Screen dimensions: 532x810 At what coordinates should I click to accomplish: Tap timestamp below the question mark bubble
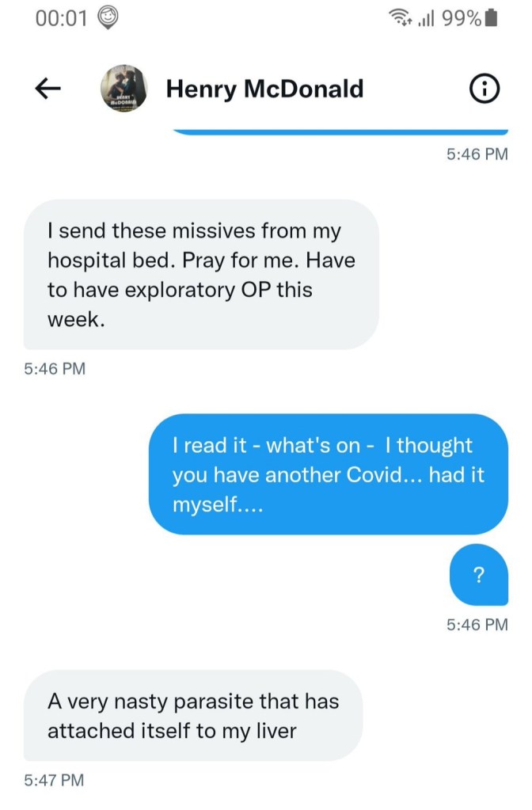point(477,624)
